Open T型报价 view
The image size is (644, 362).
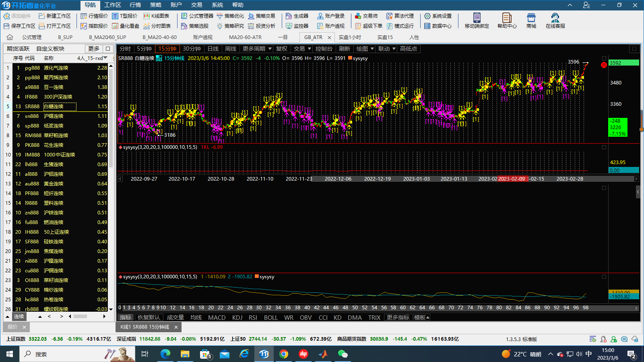124,16
